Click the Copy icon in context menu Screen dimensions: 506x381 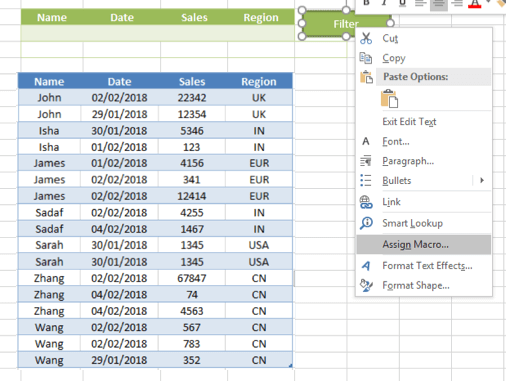point(366,58)
